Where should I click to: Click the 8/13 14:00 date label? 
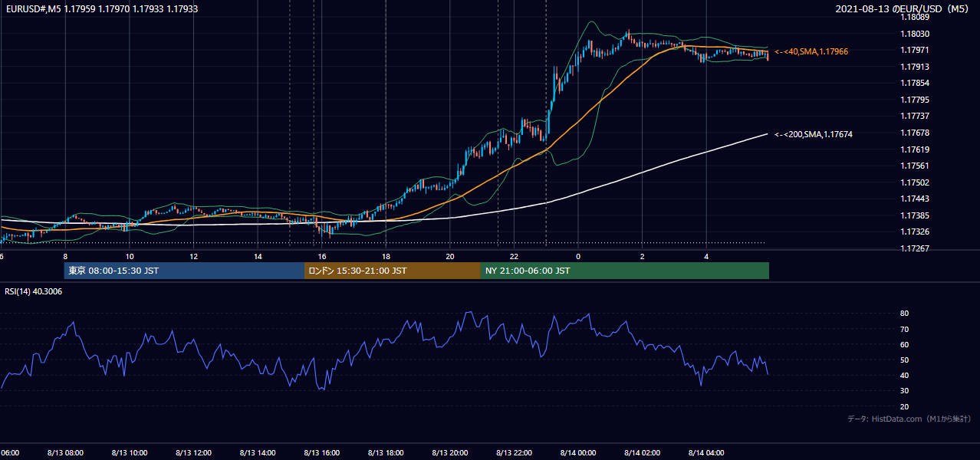coord(258,452)
